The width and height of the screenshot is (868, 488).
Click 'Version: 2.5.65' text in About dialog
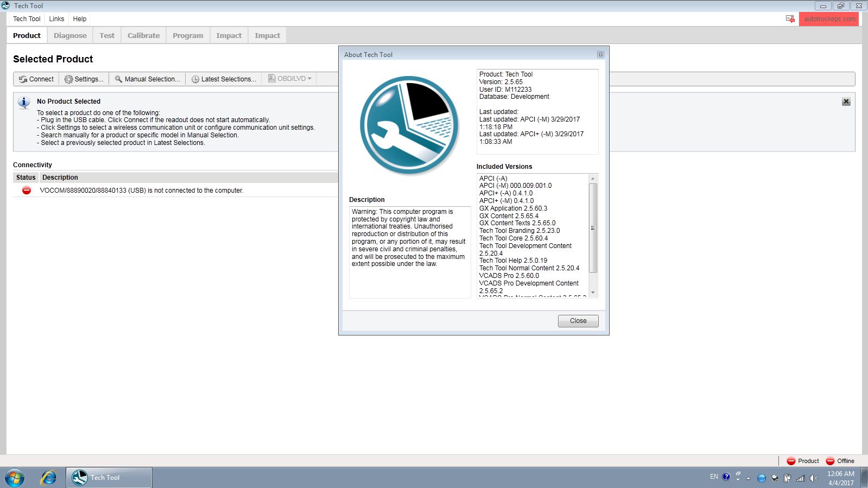(501, 82)
